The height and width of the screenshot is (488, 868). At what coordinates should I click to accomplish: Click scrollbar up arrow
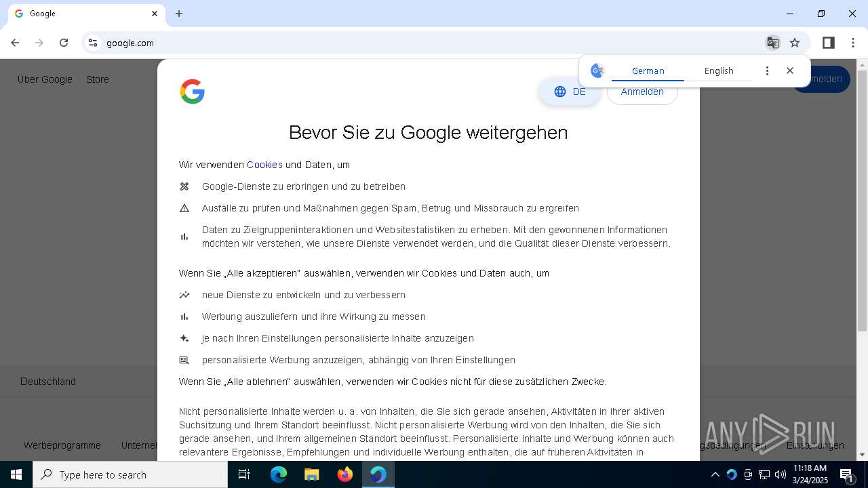pos(863,65)
